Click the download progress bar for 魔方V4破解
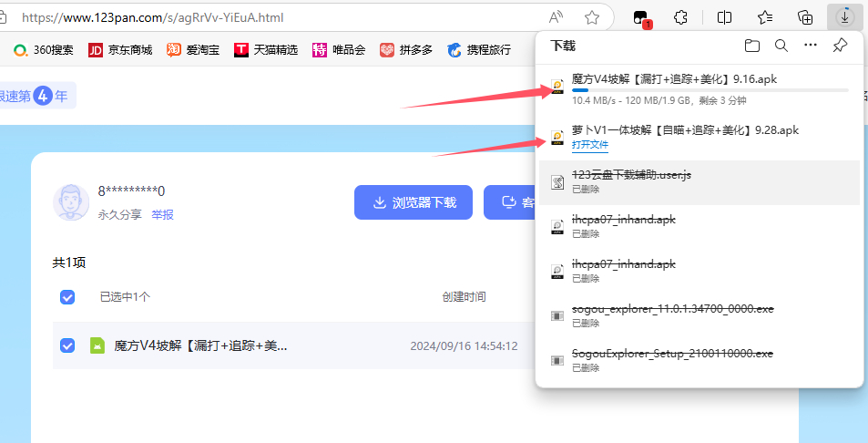The image size is (868, 443). [x=710, y=89]
